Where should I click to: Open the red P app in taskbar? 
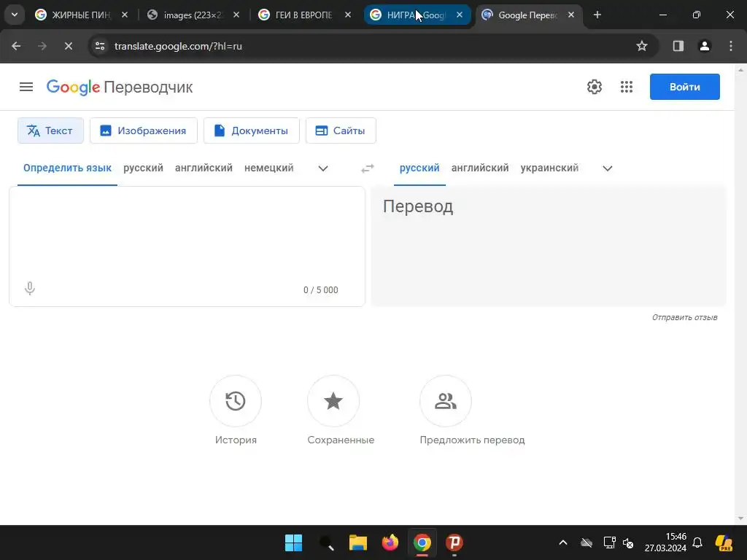pos(454,542)
